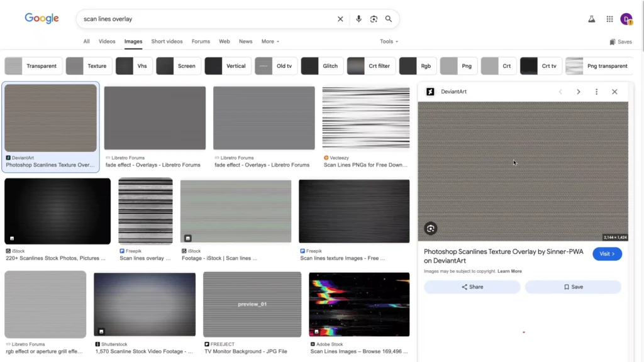This screenshot has height=362, width=644.
Task: Switch to the News tab
Action: pyautogui.click(x=245, y=41)
